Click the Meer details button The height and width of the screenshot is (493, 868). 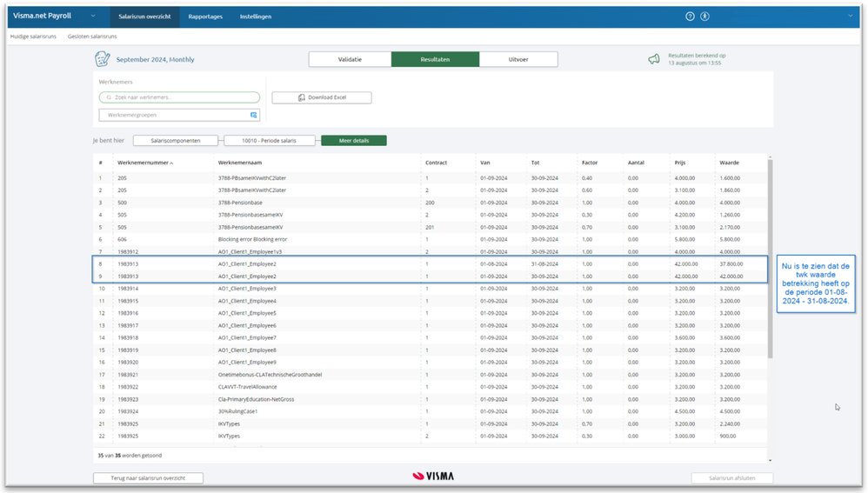pyautogui.click(x=354, y=141)
